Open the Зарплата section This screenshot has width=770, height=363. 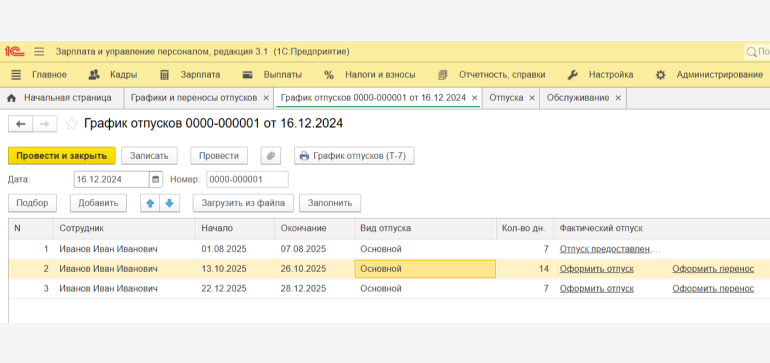pyautogui.click(x=200, y=75)
